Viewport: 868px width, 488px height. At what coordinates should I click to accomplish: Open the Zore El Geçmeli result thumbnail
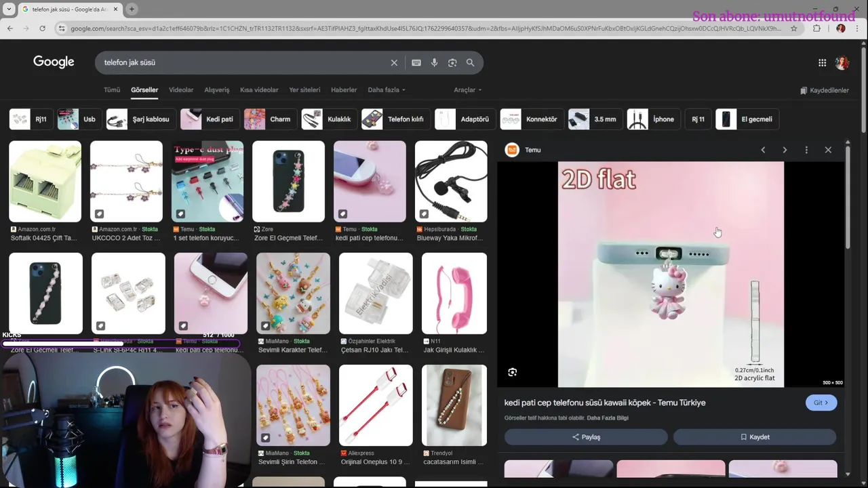pos(288,182)
